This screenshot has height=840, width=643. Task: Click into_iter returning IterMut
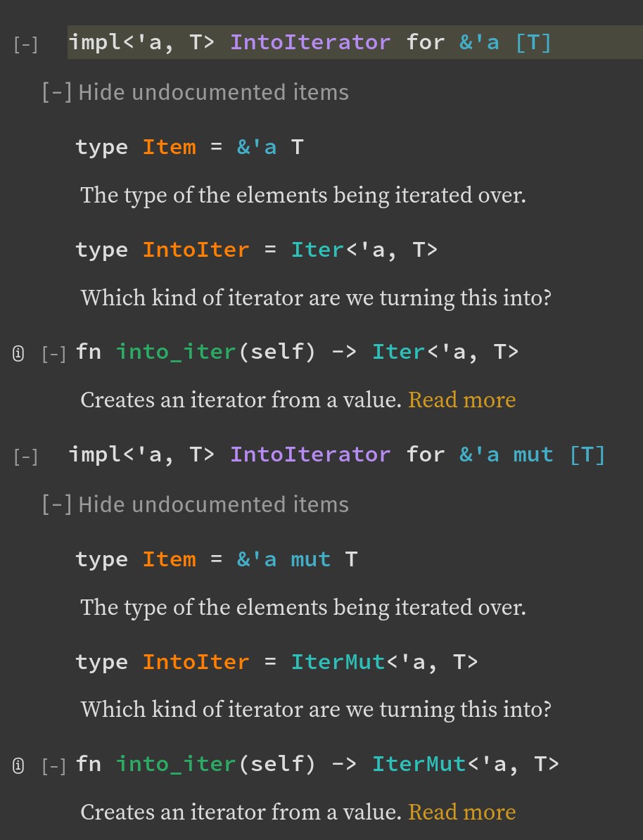click(176, 764)
